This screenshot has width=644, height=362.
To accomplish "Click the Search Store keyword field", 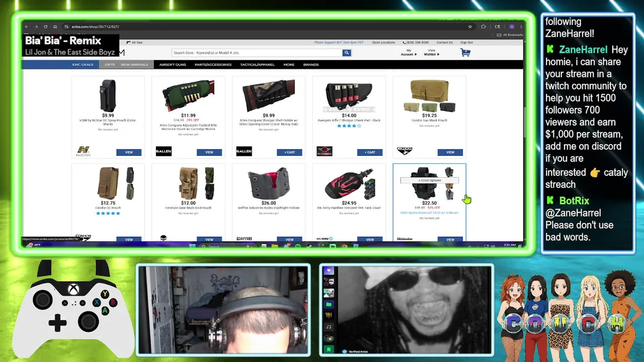I will coord(257,53).
